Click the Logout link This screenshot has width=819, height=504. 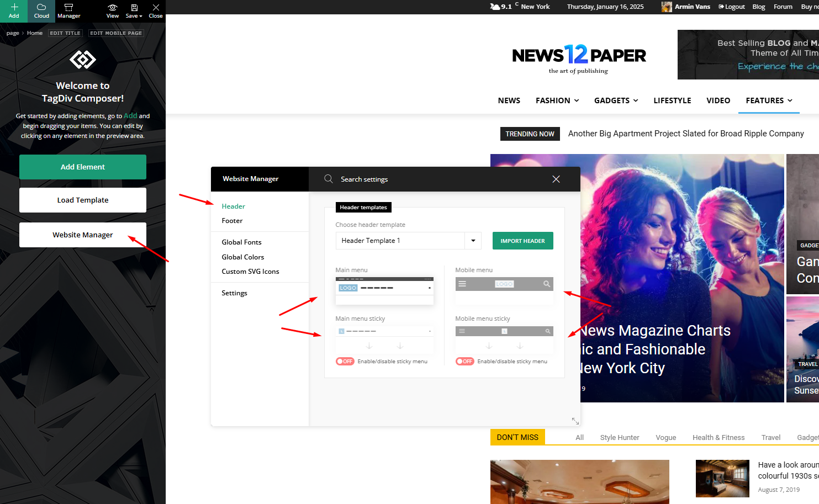click(x=732, y=7)
